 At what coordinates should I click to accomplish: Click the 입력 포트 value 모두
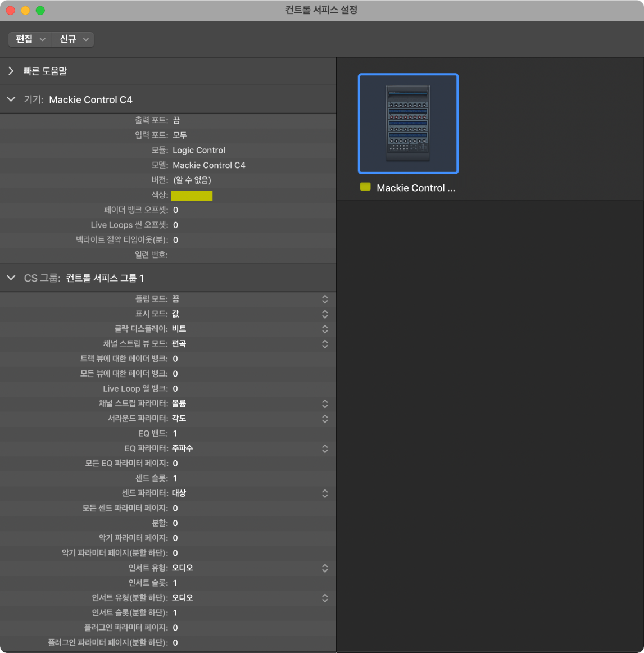pyautogui.click(x=179, y=135)
